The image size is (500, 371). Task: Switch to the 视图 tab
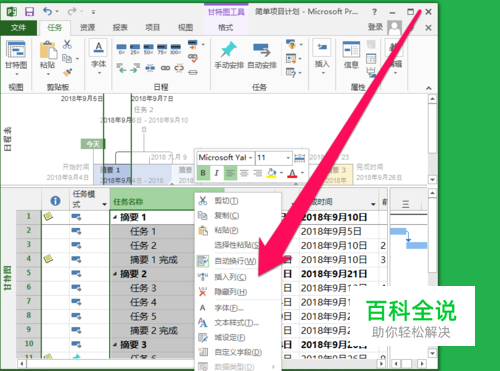[185, 28]
